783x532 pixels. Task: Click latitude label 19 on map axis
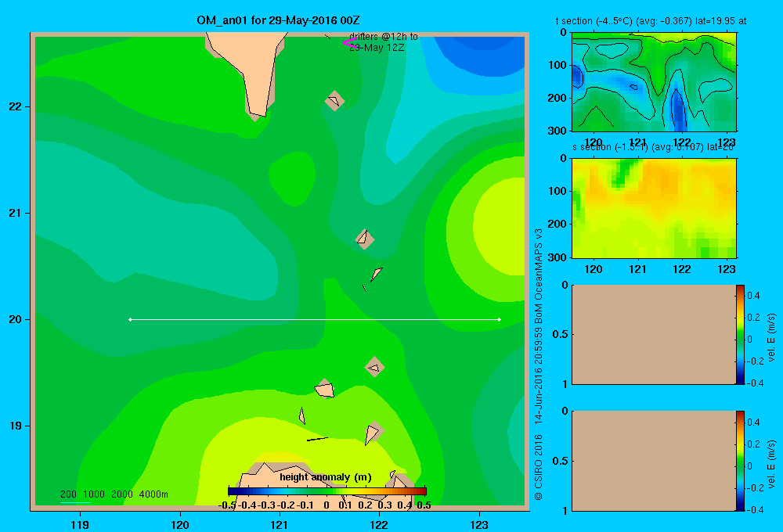(x=16, y=426)
